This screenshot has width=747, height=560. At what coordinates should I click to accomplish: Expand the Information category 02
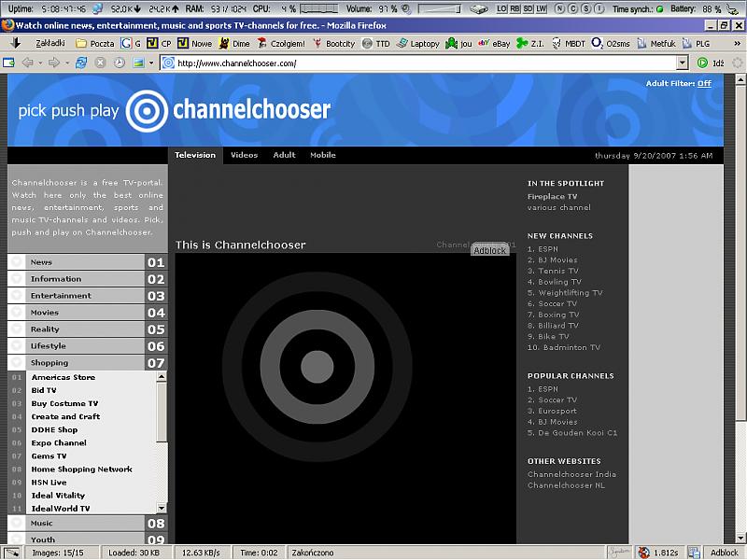tap(87, 278)
